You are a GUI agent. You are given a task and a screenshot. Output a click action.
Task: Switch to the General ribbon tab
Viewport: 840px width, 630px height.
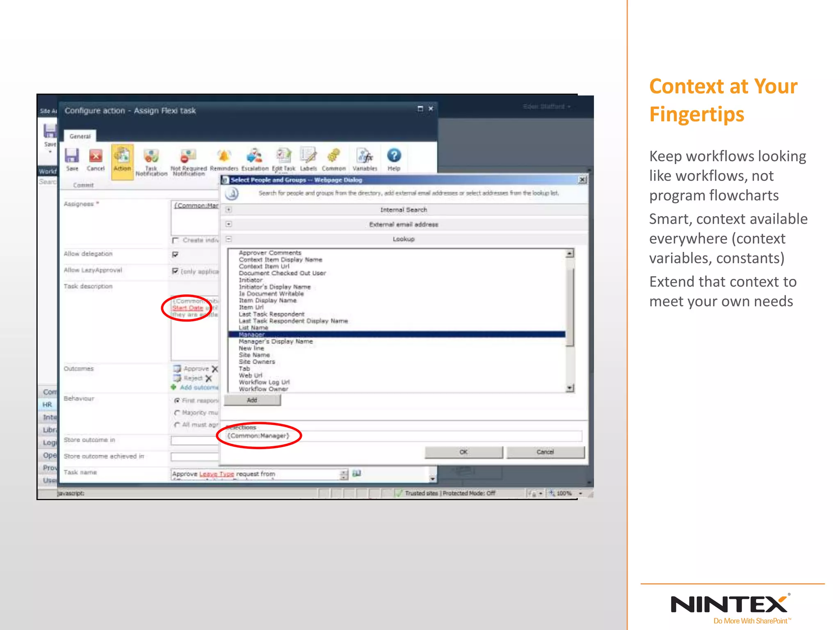coord(80,136)
